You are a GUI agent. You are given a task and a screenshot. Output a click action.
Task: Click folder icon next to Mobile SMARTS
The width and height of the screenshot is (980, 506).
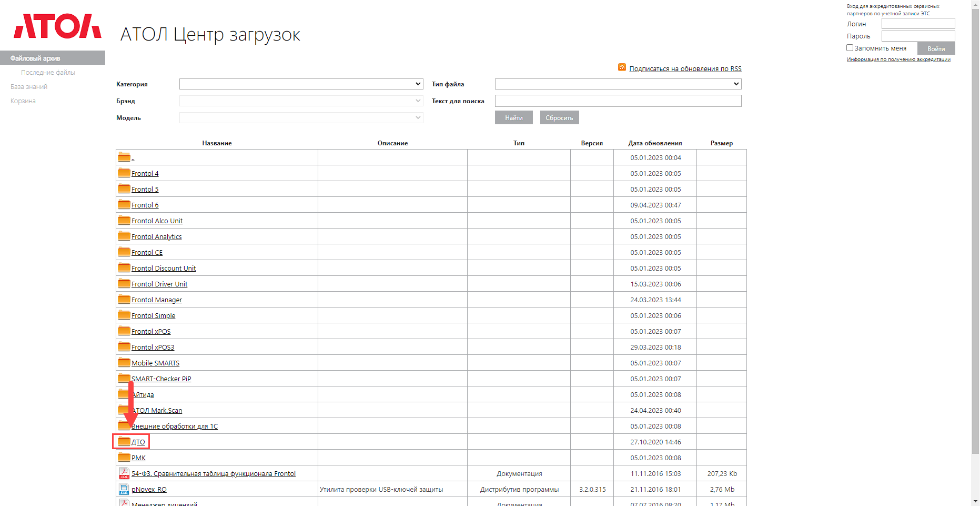tap(124, 362)
